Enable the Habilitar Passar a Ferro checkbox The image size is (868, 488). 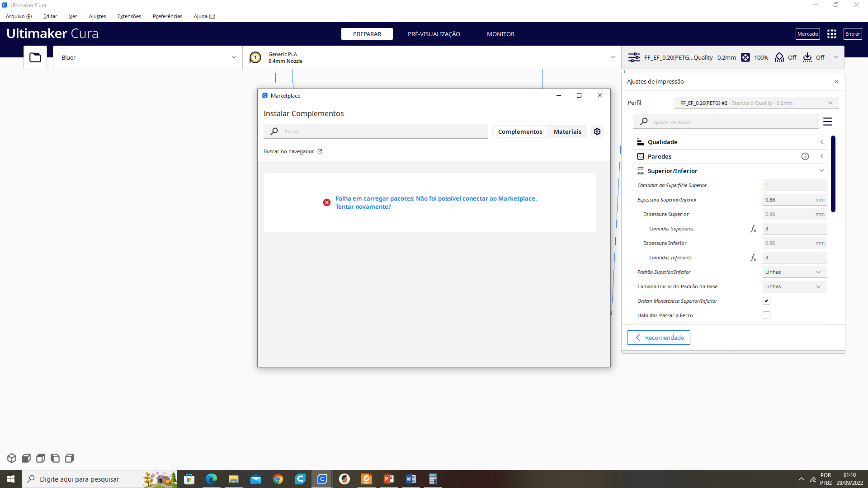click(766, 315)
